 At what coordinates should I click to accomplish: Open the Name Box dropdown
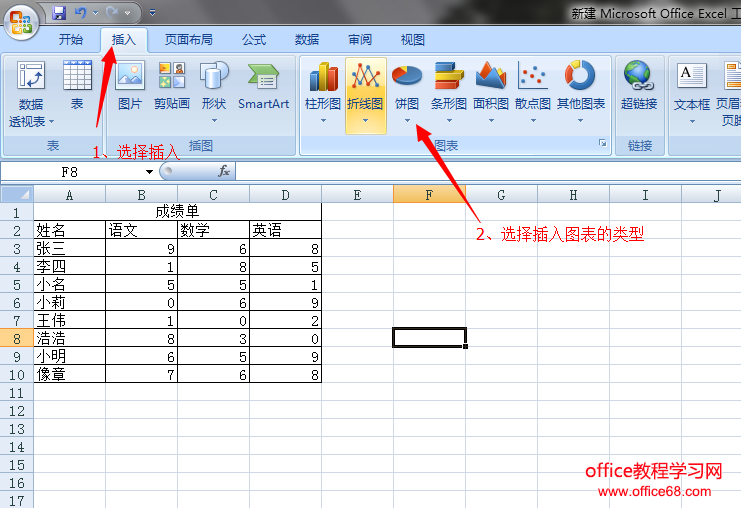point(149,172)
